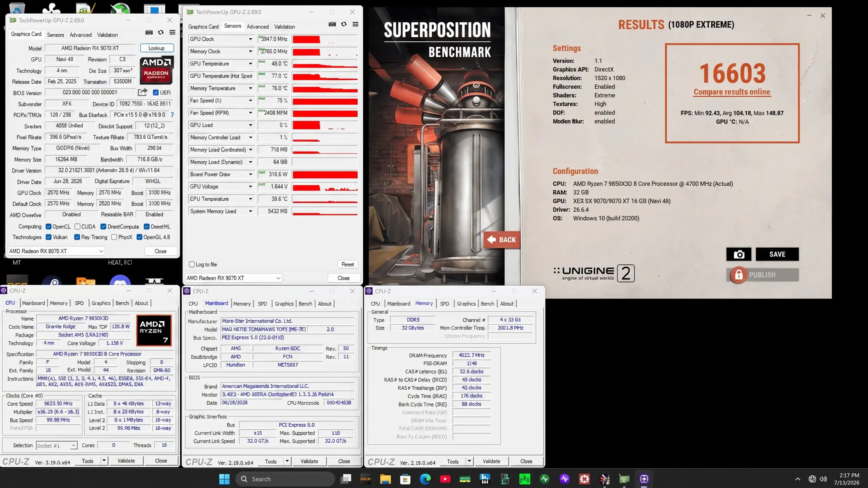Click the Reset button in GPU-Z Sensors
This screenshot has width=868, height=488.
pyautogui.click(x=348, y=264)
